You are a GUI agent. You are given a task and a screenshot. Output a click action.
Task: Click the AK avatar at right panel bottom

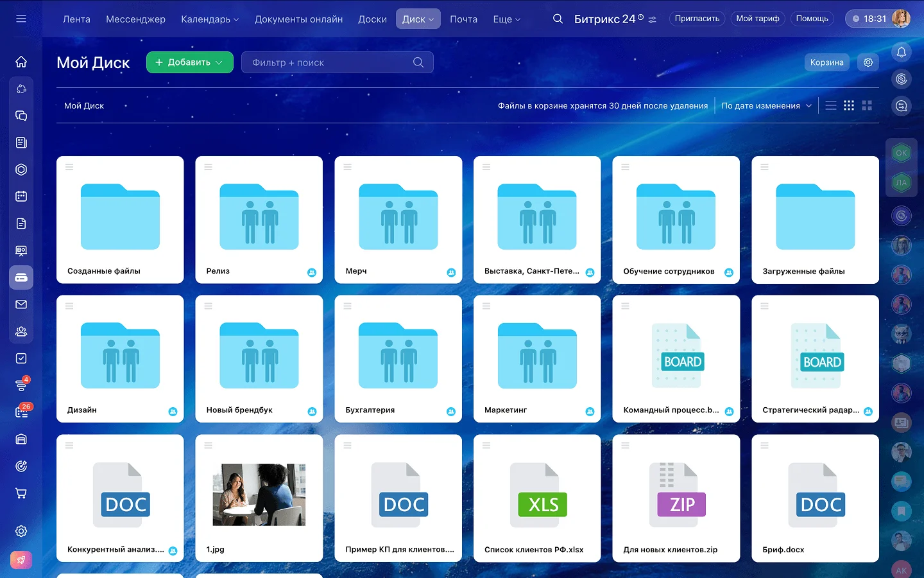902,570
